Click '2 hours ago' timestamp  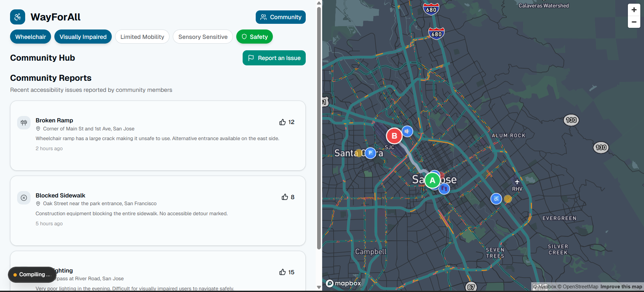tap(49, 149)
